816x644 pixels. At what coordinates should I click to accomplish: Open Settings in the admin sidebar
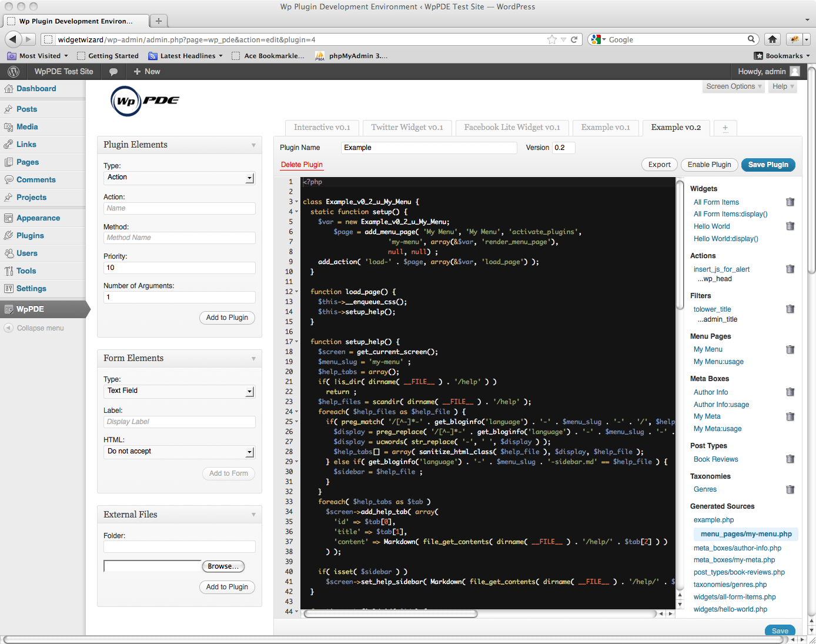[x=31, y=289]
